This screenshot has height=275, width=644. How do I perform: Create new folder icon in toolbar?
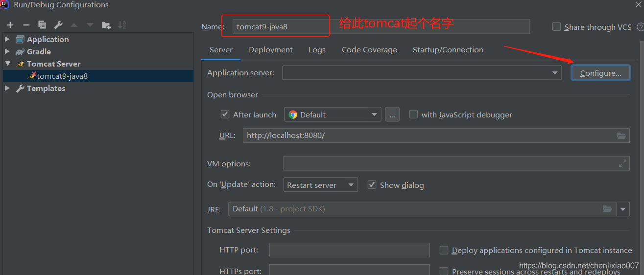click(x=106, y=25)
